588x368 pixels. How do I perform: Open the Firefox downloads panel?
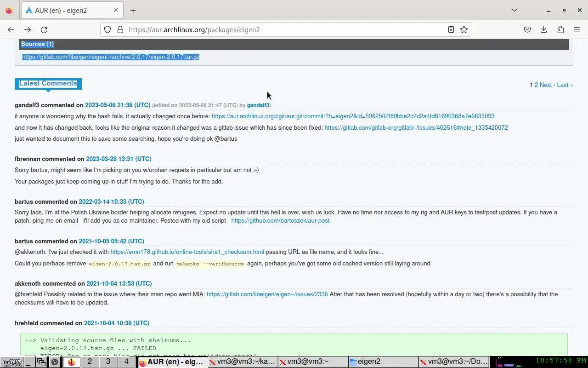(x=544, y=29)
